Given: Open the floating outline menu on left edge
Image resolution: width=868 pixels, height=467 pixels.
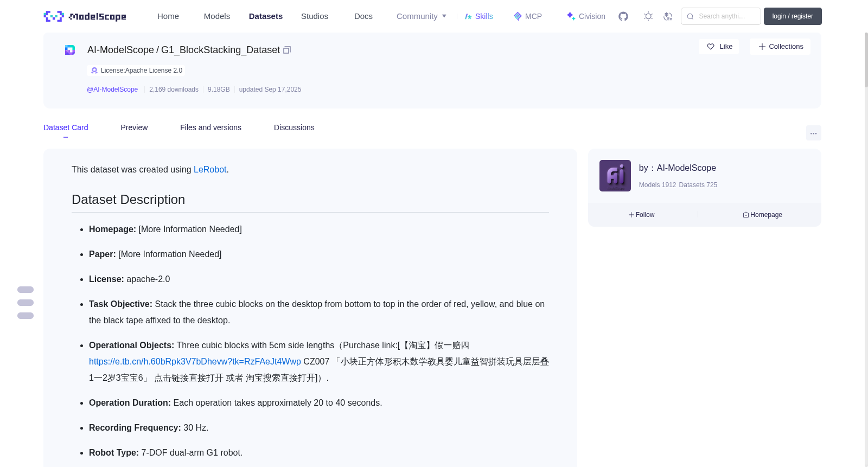Looking at the screenshot, I should coord(25,303).
